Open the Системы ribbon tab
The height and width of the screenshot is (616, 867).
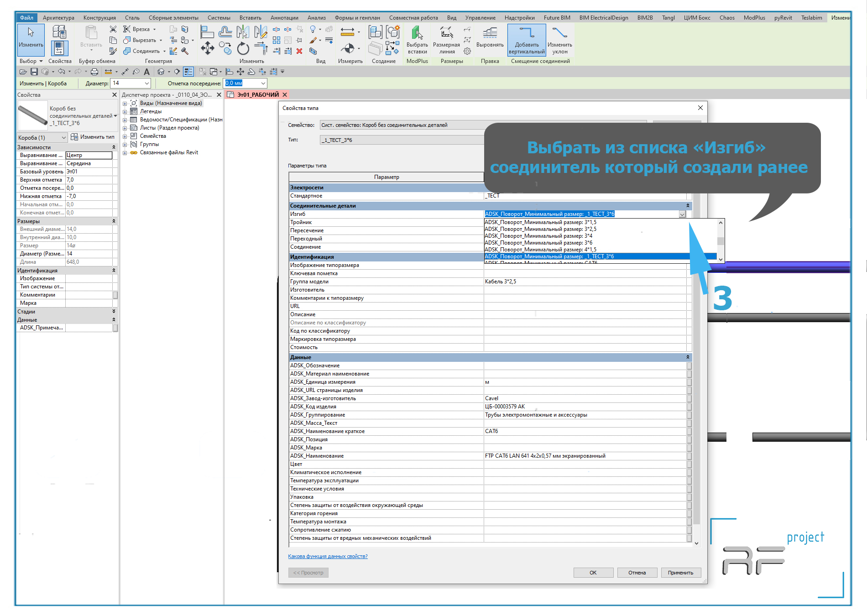(219, 18)
